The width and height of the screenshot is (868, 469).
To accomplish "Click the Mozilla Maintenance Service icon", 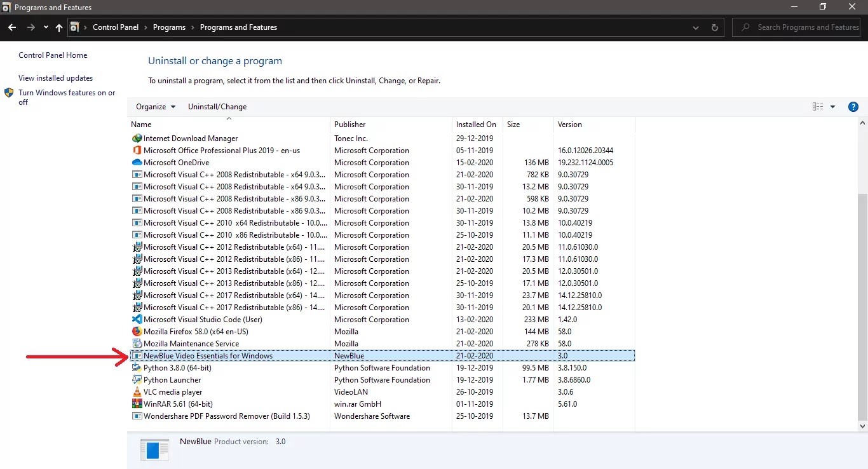I will [137, 344].
